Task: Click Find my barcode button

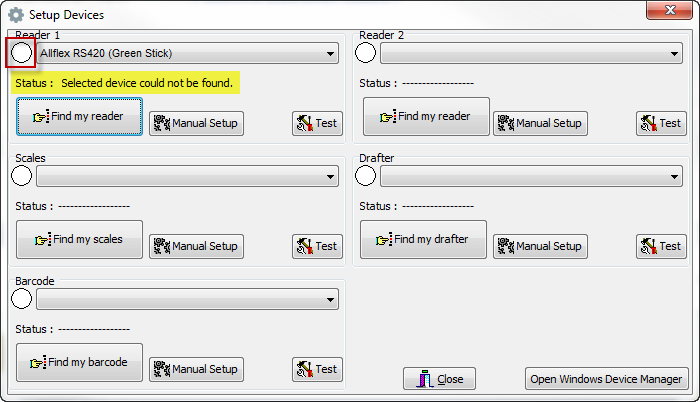Action: point(79,363)
